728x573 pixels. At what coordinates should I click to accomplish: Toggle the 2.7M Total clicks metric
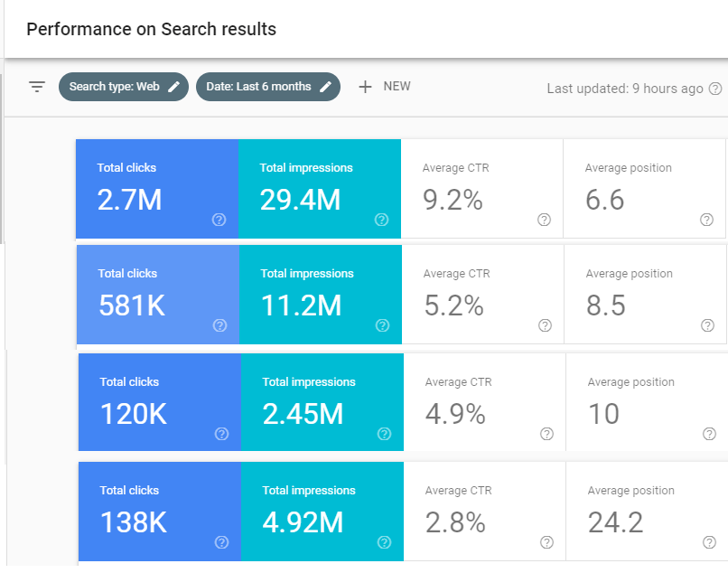coord(156,188)
